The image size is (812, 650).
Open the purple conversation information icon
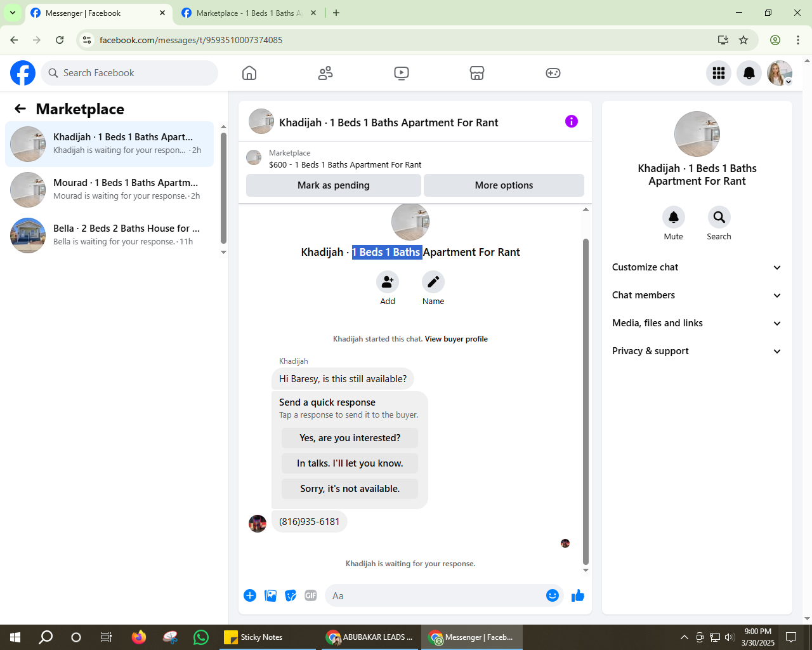[x=572, y=121]
